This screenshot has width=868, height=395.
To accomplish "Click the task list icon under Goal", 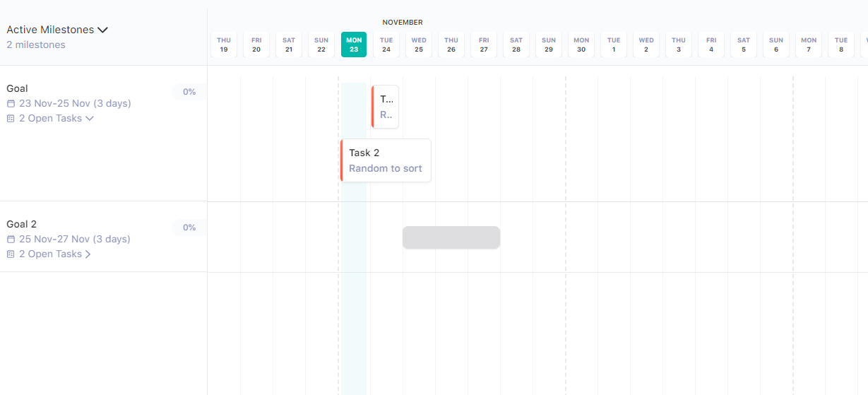I will (11, 119).
